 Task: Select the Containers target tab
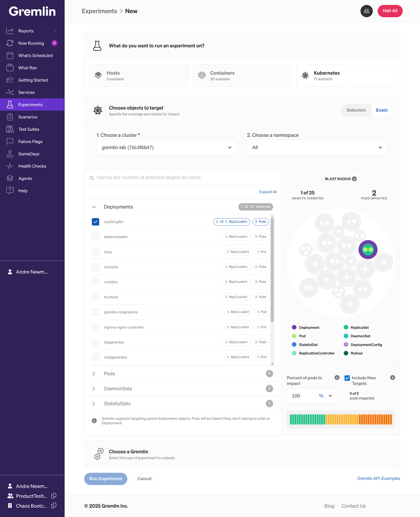242,75
